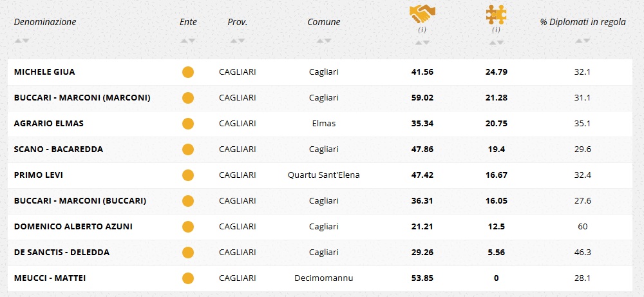644x297 pixels.
Task: Sort ascending by Prov. using the up arrow
Action: click(x=234, y=41)
